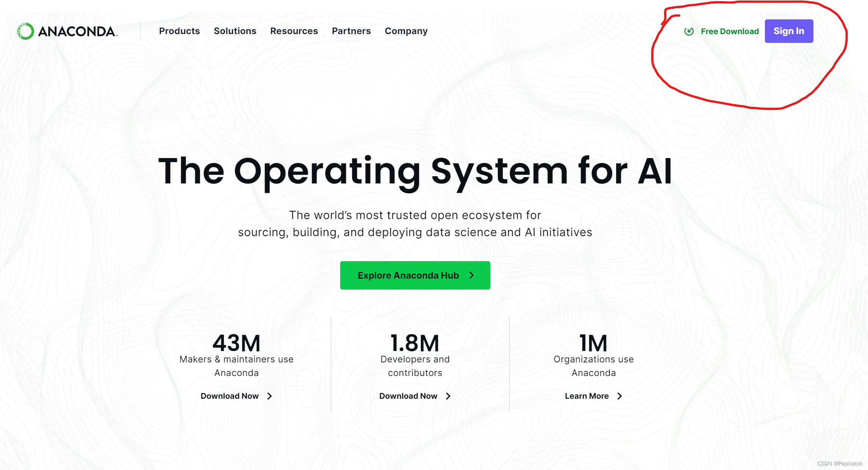Open the Products menu
Viewport: 868px width, 470px height.
click(x=179, y=31)
